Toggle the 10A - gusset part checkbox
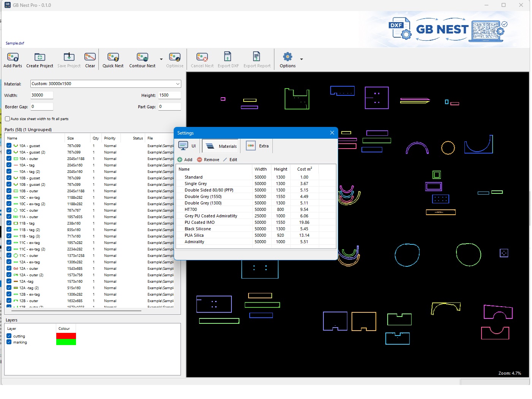The image size is (532, 399). click(9, 146)
